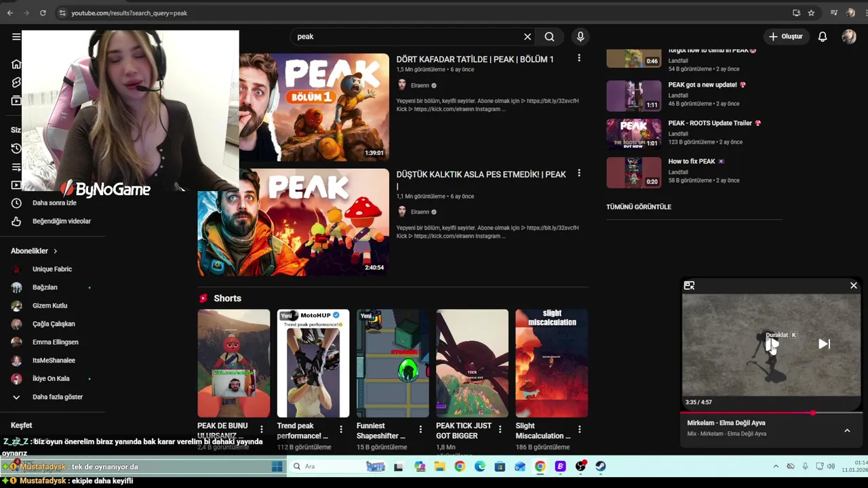Open the account avatar menu
This screenshot has height=488, width=868.
tap(849, 37)
